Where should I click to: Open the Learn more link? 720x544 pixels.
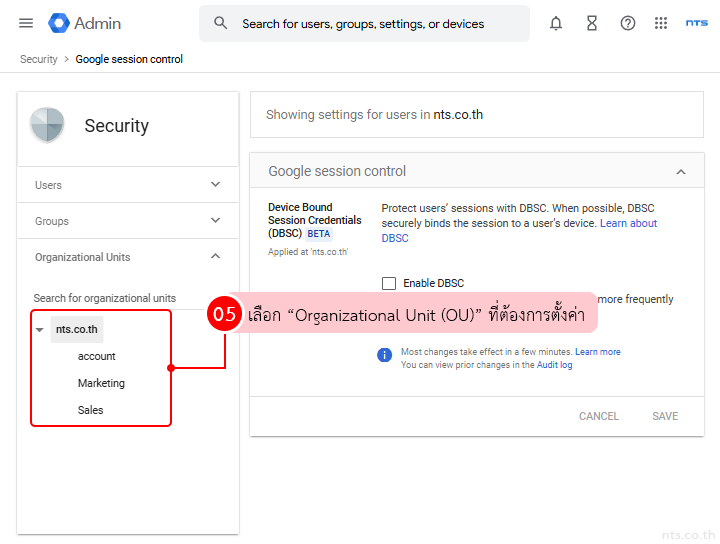tap(597, 352)
